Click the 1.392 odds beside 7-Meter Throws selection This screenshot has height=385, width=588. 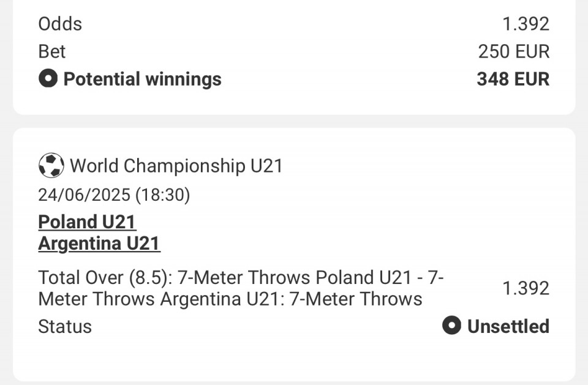(x=526, y=288)
